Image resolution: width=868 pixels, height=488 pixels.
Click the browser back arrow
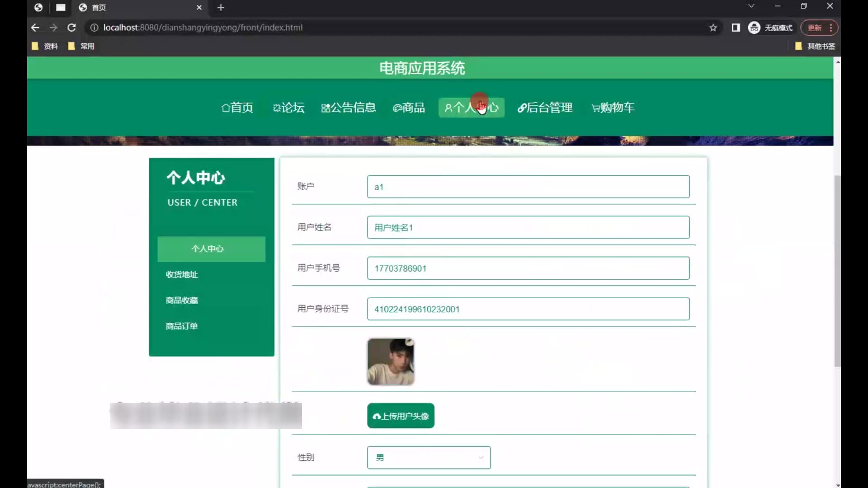[35, 28]
